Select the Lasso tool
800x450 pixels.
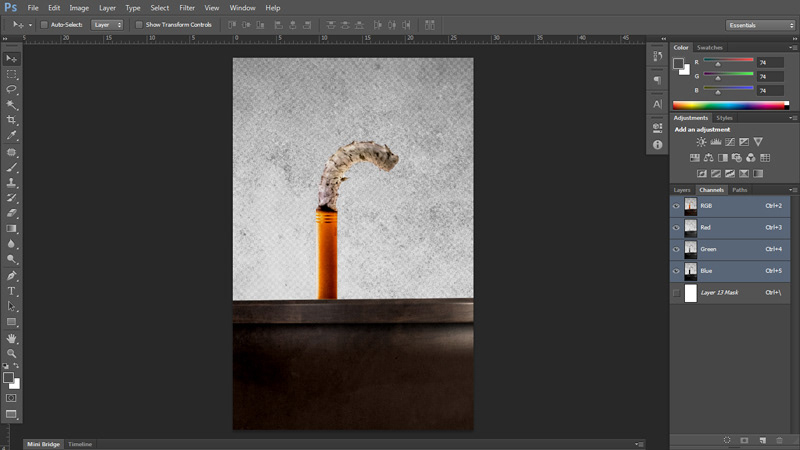tap(12, 89)
